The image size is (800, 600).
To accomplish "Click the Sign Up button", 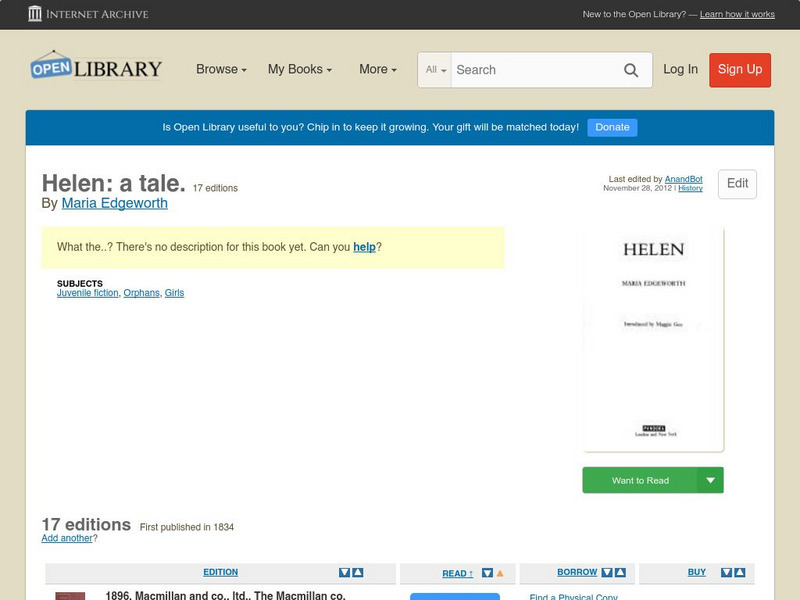I will (x=740, y=70).
